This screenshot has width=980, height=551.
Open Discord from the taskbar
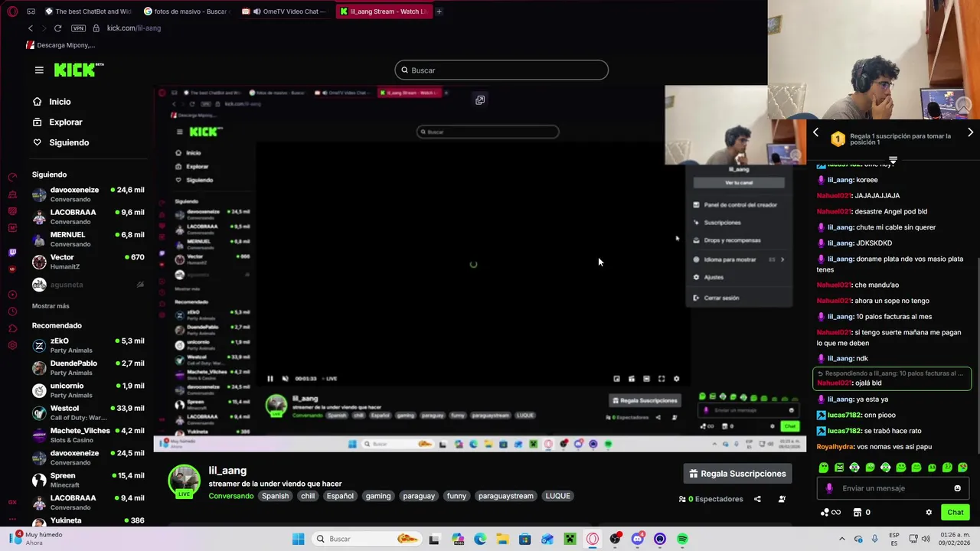pyautogui.click(x=638, y=539)
